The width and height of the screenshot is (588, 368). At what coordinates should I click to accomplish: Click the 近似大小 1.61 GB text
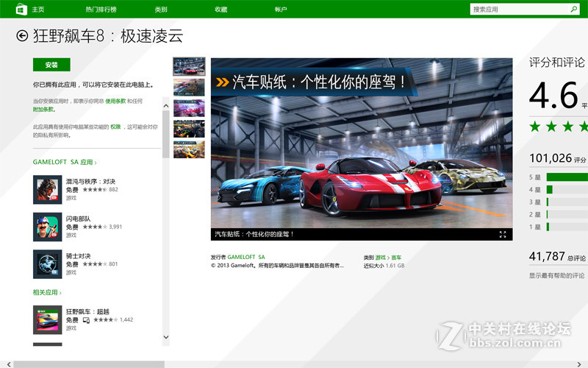[384, 266]
